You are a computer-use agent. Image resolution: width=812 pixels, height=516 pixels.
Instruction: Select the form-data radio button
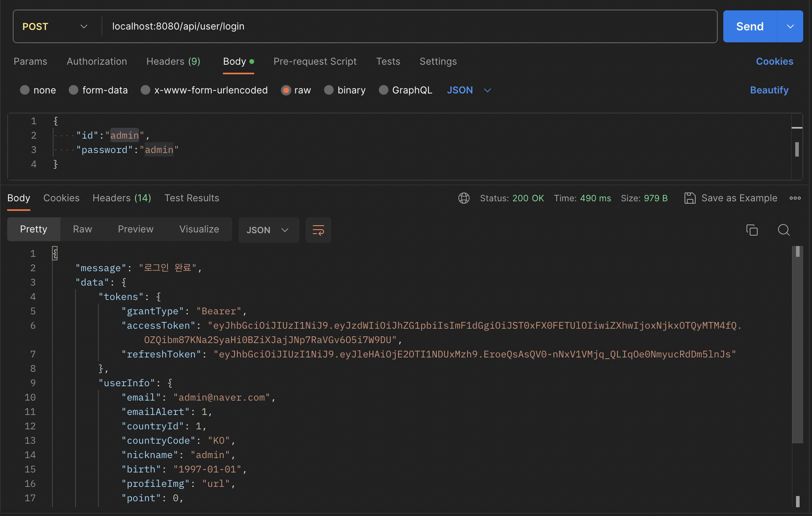point(74,90)
